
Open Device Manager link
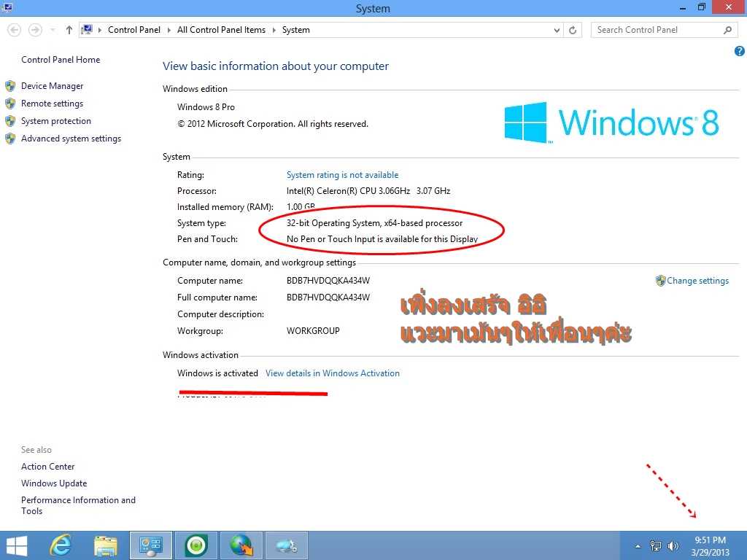click(x=52, y=86)
